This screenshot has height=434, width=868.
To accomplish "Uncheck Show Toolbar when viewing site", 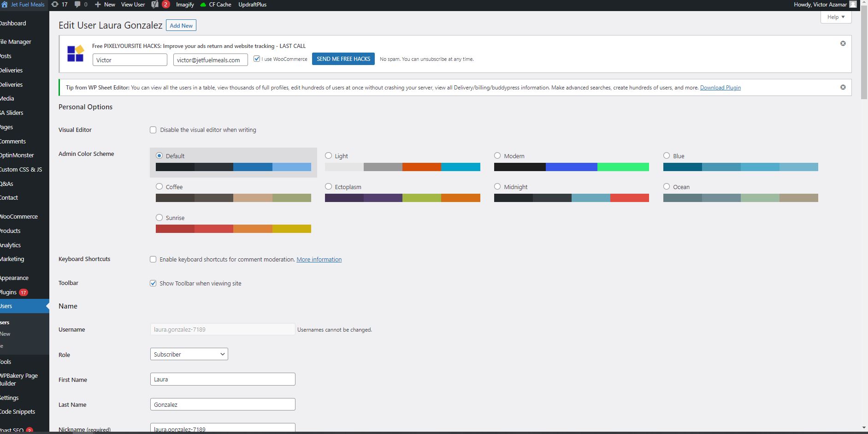I will click(x=153, y=283).
